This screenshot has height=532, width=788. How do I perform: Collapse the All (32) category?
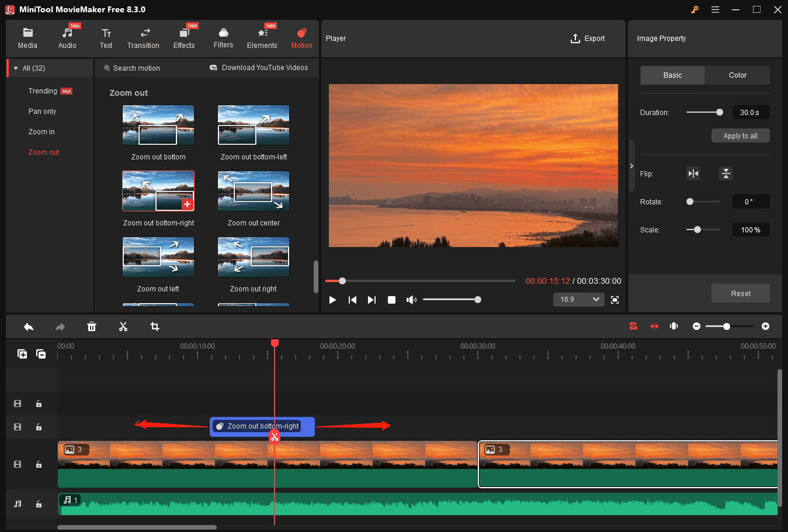[16, 68]
